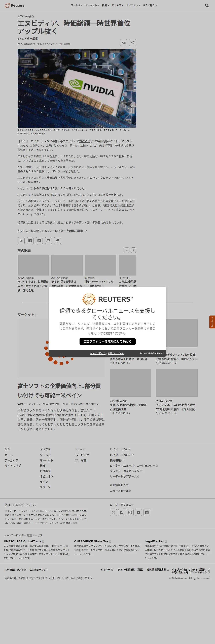Open アディダス、中国四半期売上高 article

[x=175, y=407]
